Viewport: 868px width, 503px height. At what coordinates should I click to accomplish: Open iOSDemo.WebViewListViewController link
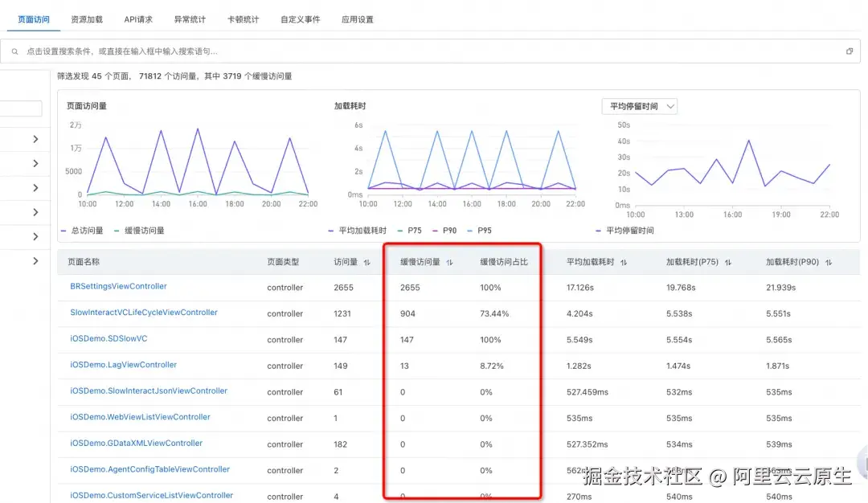coord(140,417)
